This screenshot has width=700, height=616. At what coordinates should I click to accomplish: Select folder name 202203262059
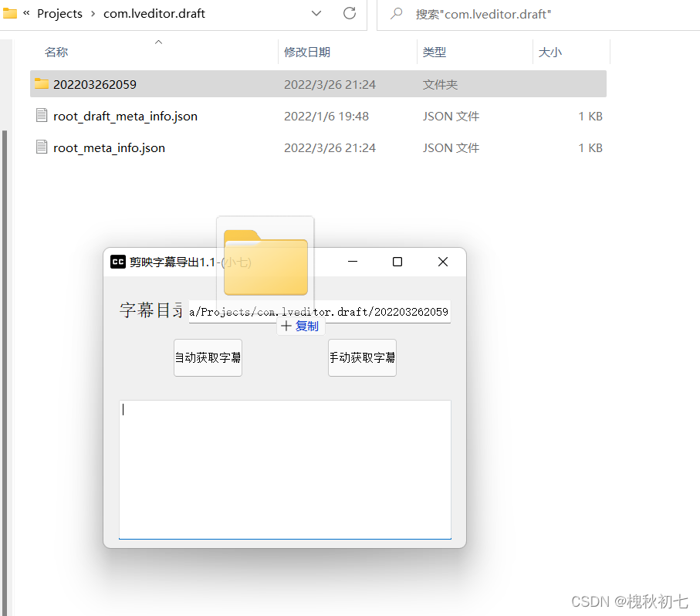(95, 84)
